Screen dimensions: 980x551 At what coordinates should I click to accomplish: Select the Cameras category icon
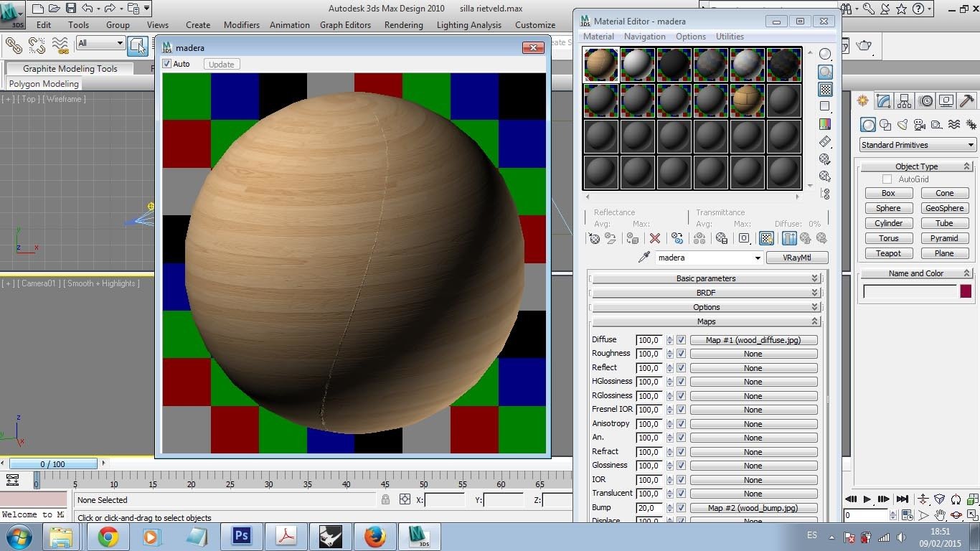[919, 125]
